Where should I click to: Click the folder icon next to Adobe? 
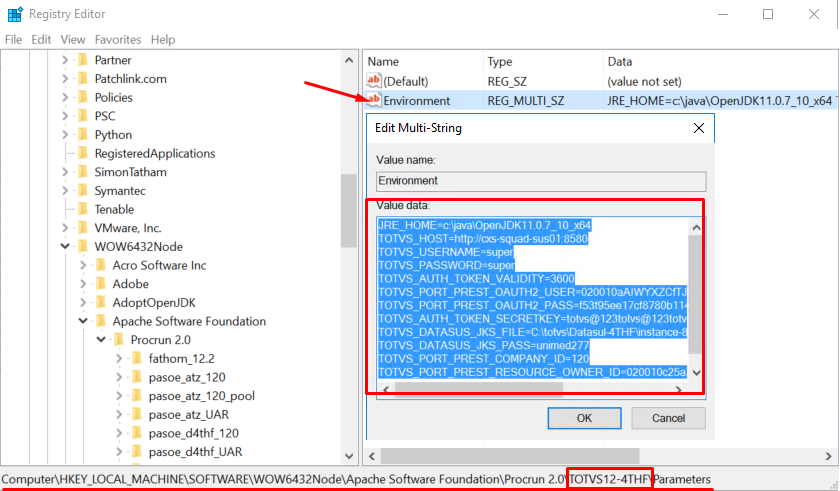coord(101,284)
